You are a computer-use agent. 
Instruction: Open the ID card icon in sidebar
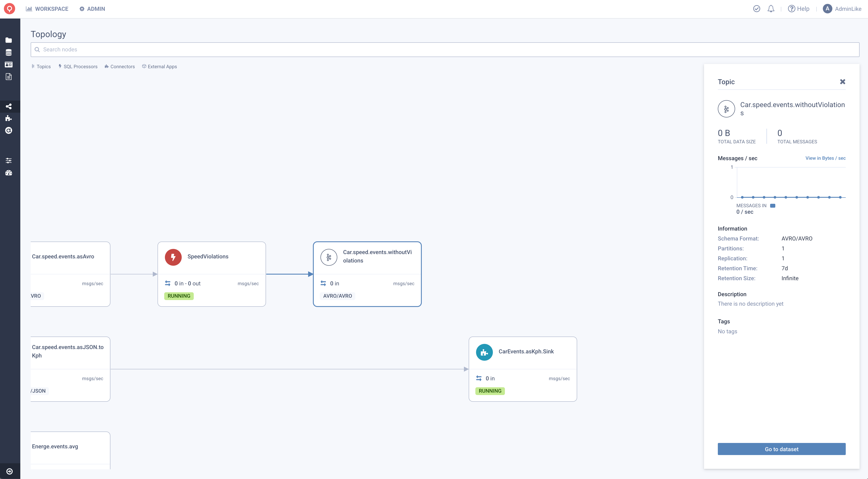(x=9, y=64)
